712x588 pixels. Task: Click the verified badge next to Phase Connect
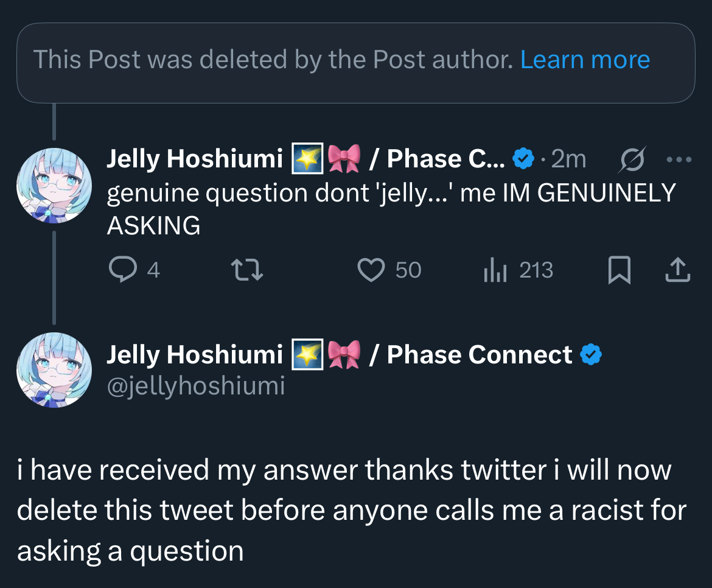click(591, 355)
